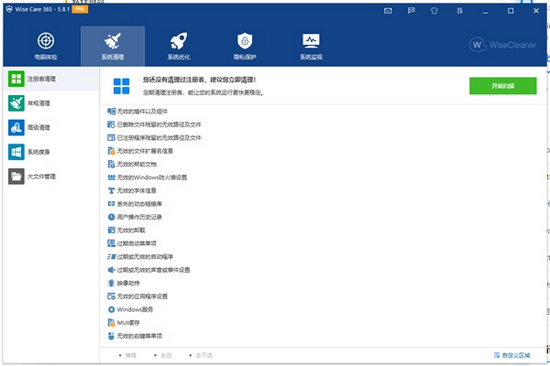Select 高级清理 Advanced Cleaner in sidebar
This screenshot has height=366, width=550.
(x=51, y=127)
